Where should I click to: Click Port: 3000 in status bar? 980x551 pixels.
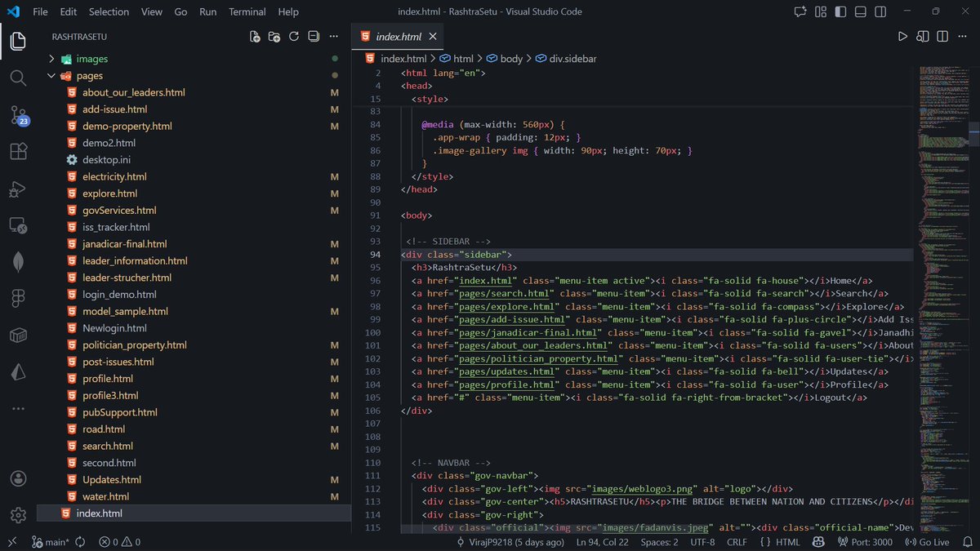(x=864, y=542)
